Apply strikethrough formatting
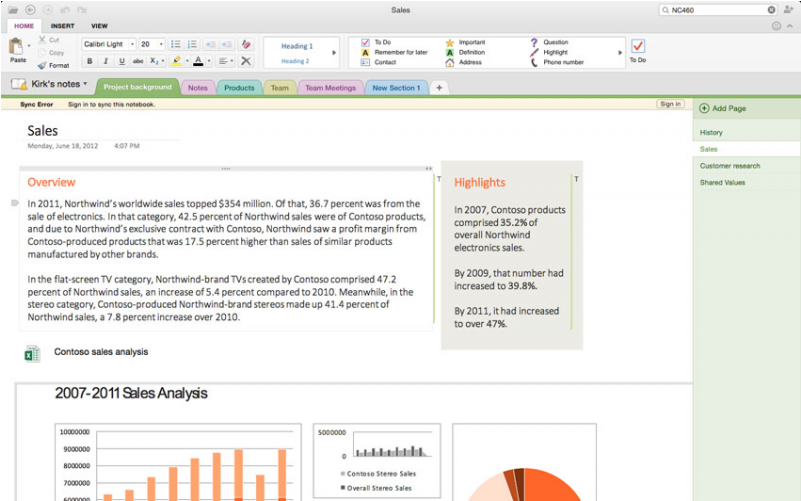The width and height of the screenshot is (801, 501). (138, 61)
